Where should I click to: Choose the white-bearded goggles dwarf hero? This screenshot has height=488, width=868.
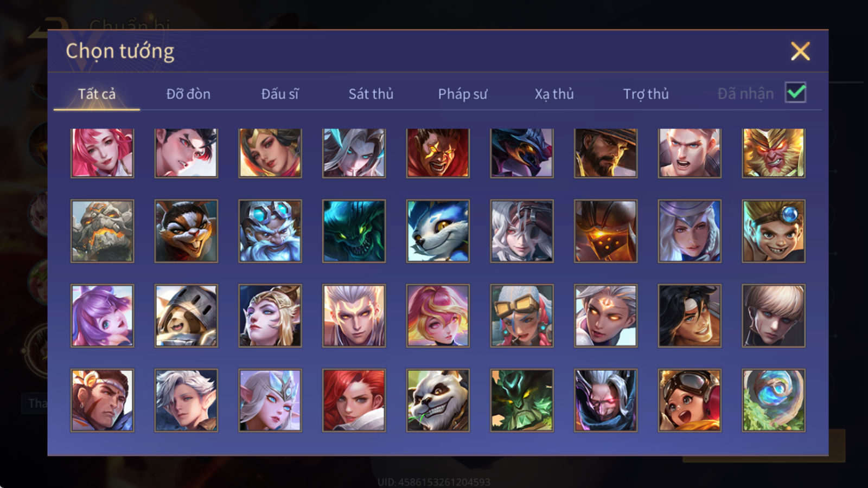270,231
